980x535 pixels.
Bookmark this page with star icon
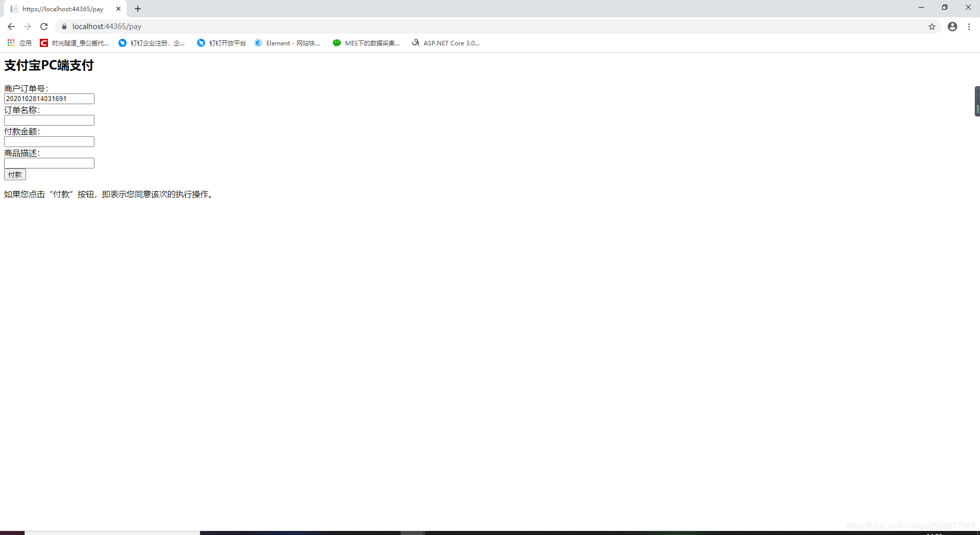click(932, 27)
